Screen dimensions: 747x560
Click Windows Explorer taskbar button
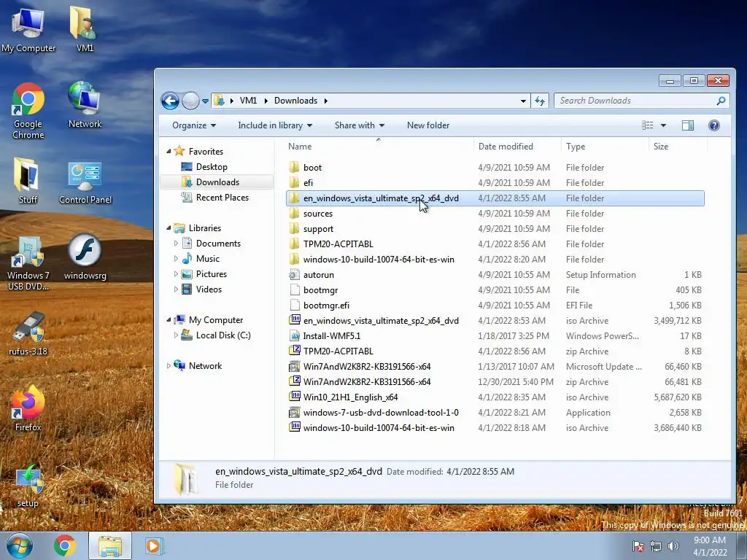tap(110, 545)
